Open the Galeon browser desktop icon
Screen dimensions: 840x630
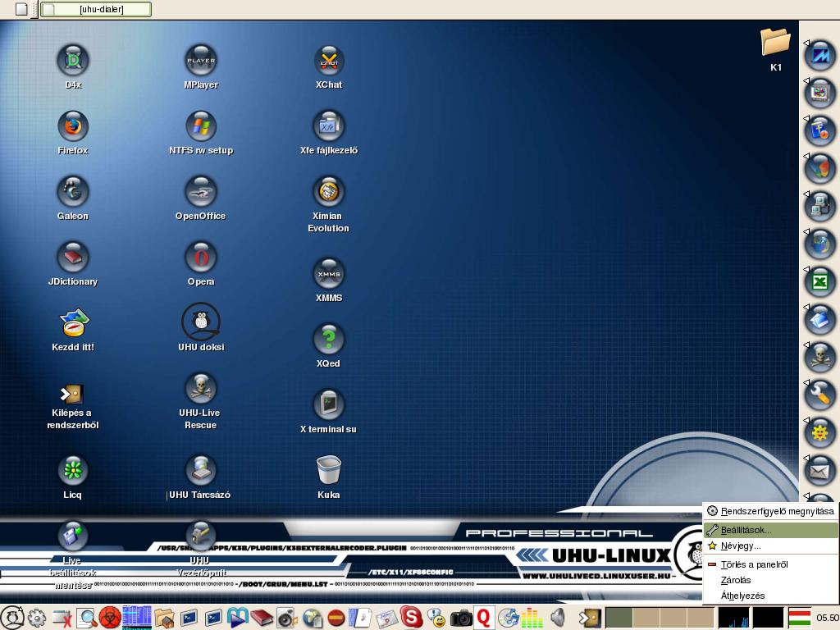[x=73, y=192]
